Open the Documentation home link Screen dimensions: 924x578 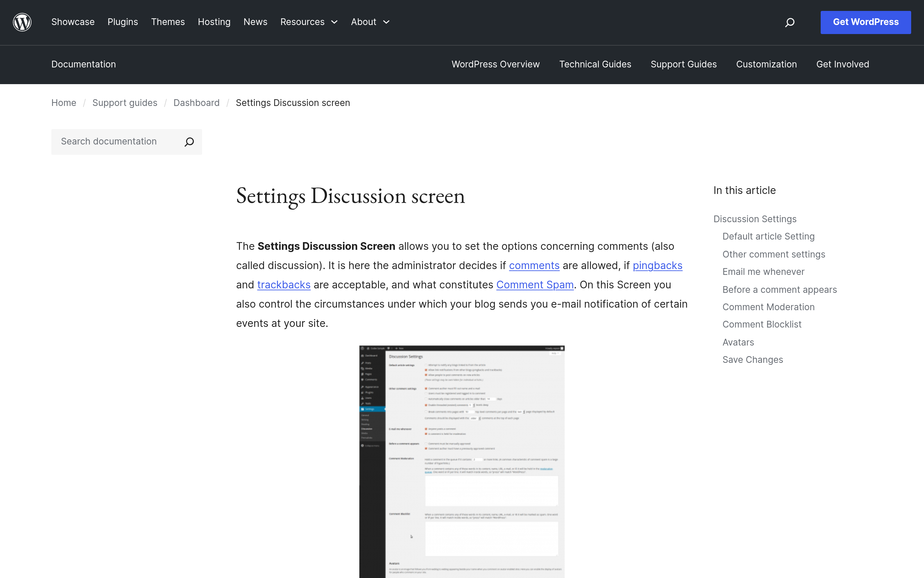pos(84,64)
